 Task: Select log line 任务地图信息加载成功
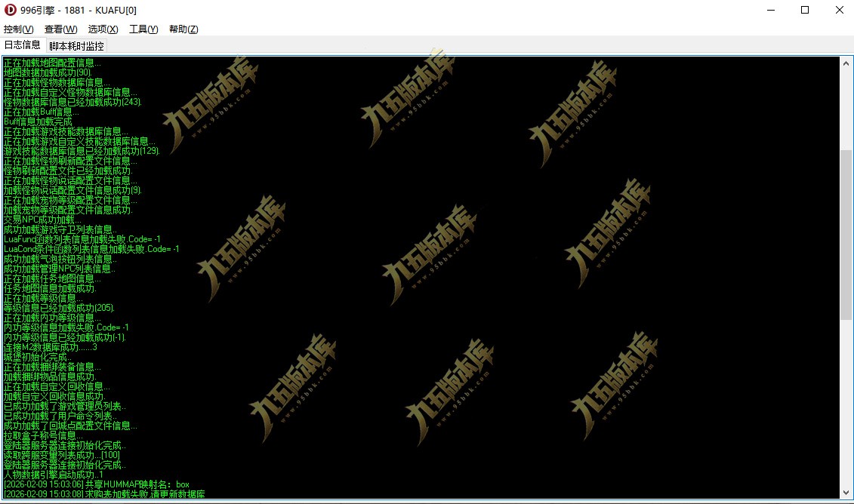pos(50,288)
